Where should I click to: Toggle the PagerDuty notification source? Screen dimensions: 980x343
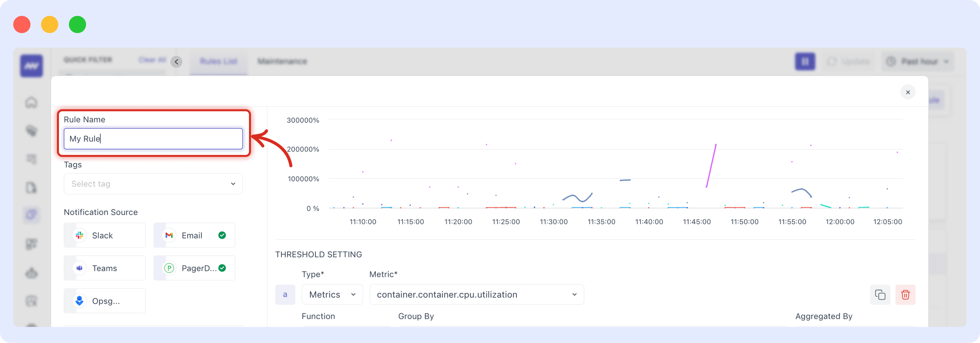[x=194, y=268]
